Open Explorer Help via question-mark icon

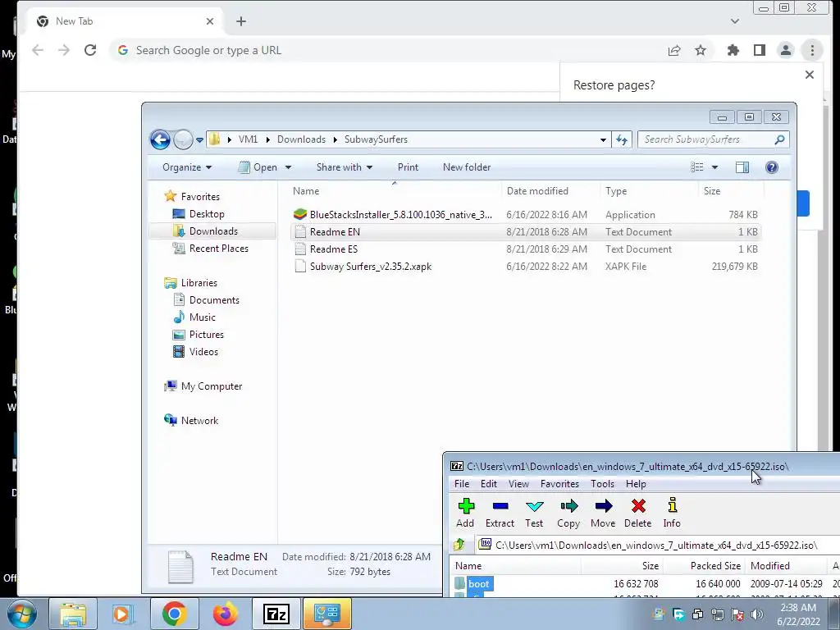pos(771,167)
